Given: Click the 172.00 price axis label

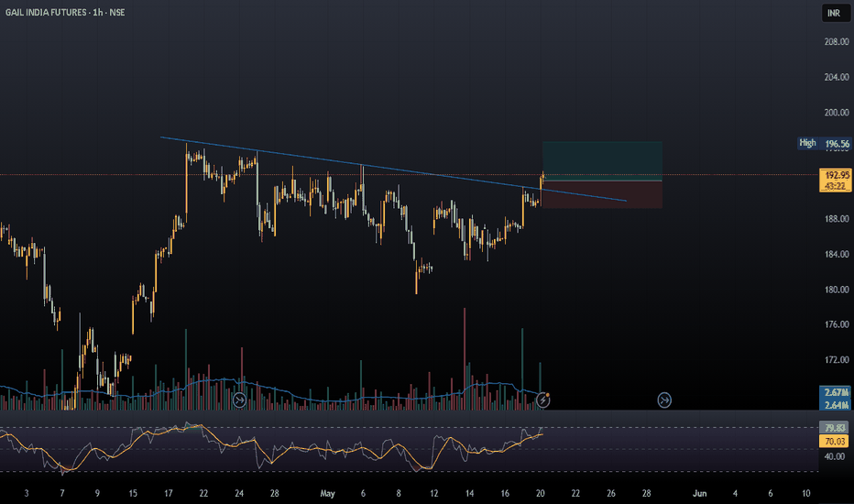Looking at the screenshot, I should [837, 359].
